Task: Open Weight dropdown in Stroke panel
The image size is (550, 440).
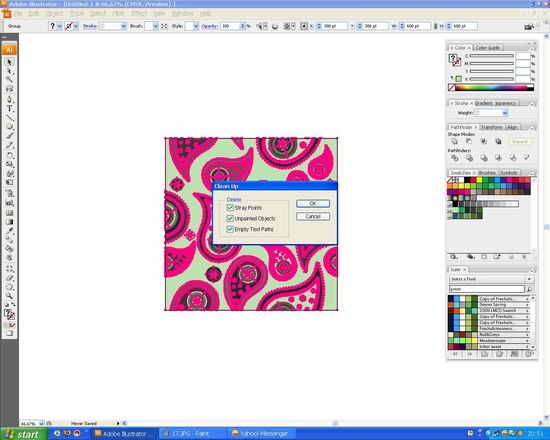Action: (505, 113)
